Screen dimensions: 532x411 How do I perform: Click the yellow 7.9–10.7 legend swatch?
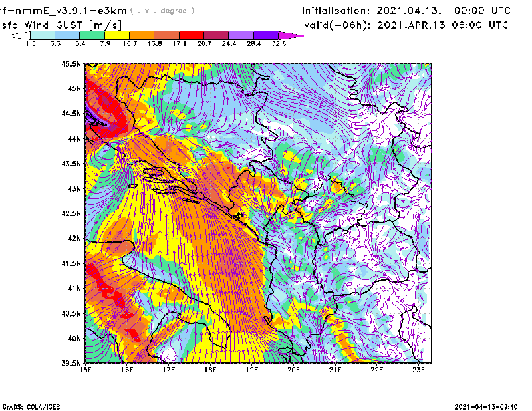117,35
